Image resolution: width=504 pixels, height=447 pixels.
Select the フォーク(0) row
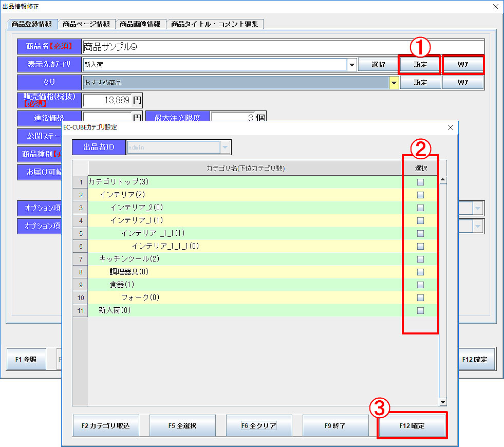coord(244,297)
